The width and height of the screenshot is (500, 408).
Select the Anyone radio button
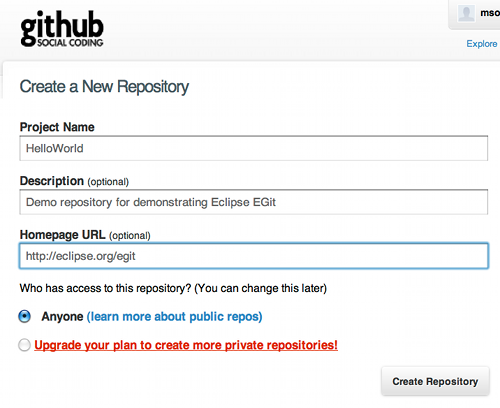tap(24, 316)
